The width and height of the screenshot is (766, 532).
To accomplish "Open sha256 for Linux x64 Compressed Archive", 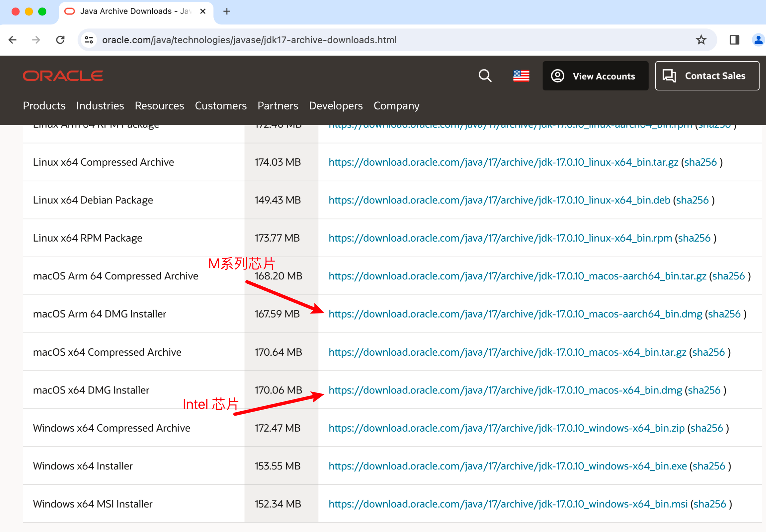I will [700, 162].
